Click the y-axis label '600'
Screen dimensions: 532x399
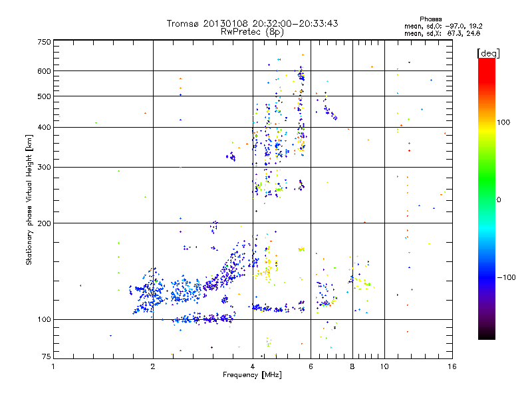coord(44,71)
